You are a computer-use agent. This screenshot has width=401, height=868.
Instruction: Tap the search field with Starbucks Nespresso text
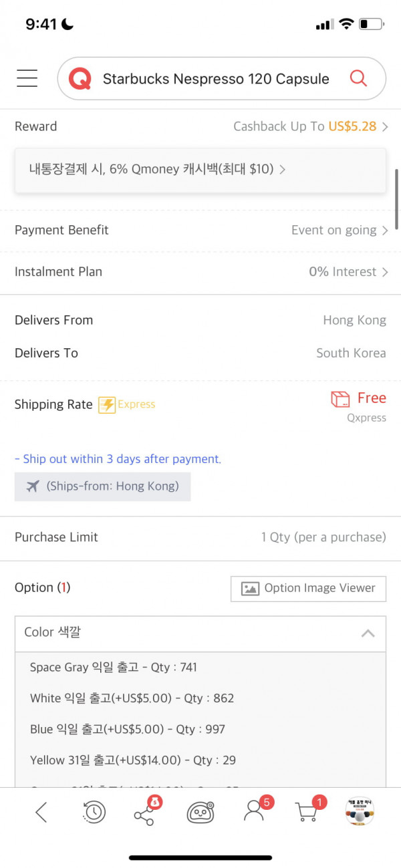[216, 79]
